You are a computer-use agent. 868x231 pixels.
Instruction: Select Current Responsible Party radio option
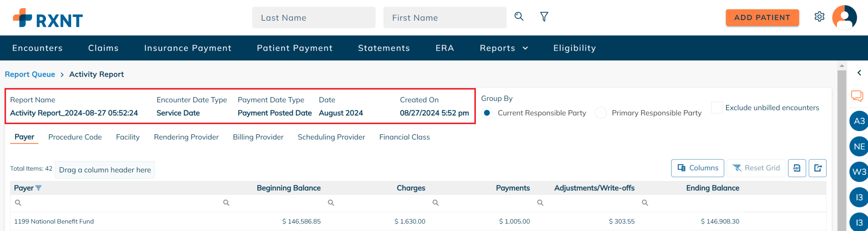(487, 113)
